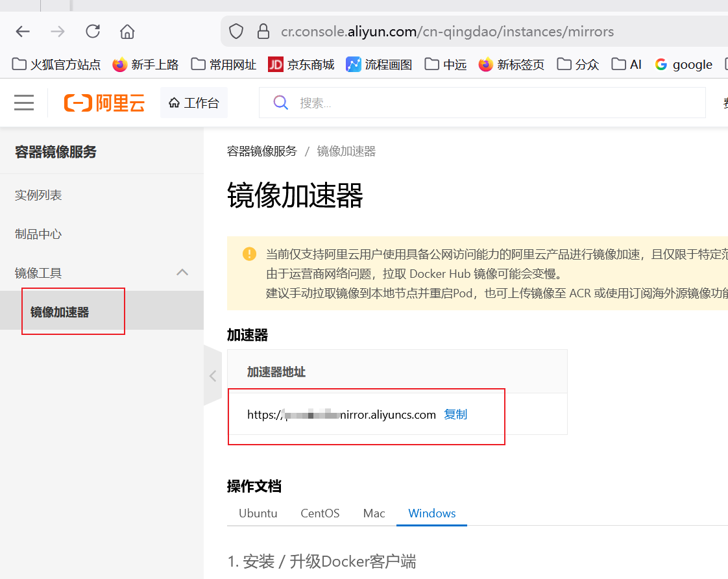
Task: Collapse the sidebar with the arrow handle
Action: [x=213, y=376]
